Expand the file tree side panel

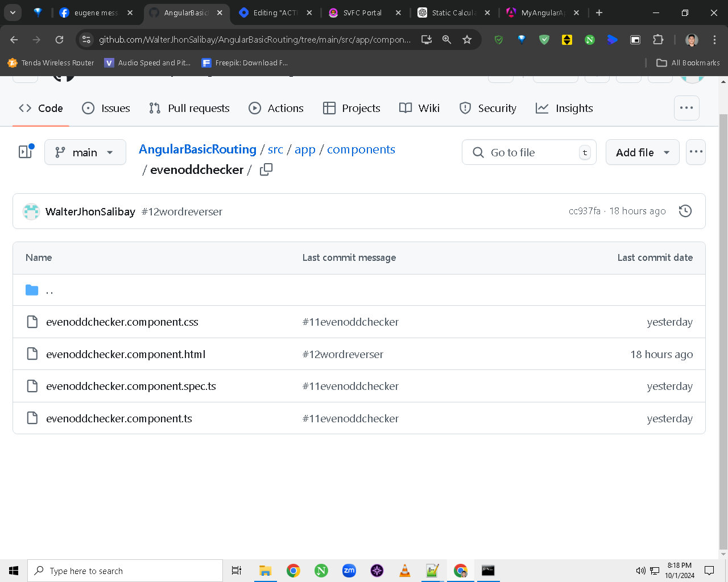[26, 152]
